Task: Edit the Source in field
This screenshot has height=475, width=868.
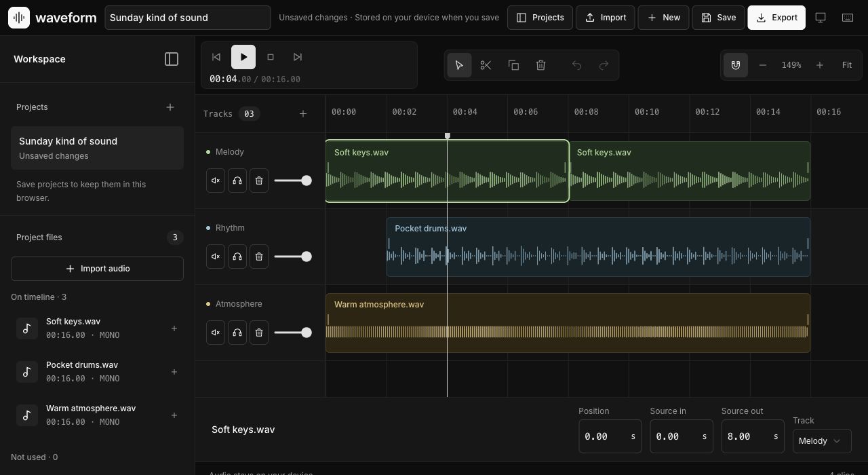Action: (x=681, y=436)
